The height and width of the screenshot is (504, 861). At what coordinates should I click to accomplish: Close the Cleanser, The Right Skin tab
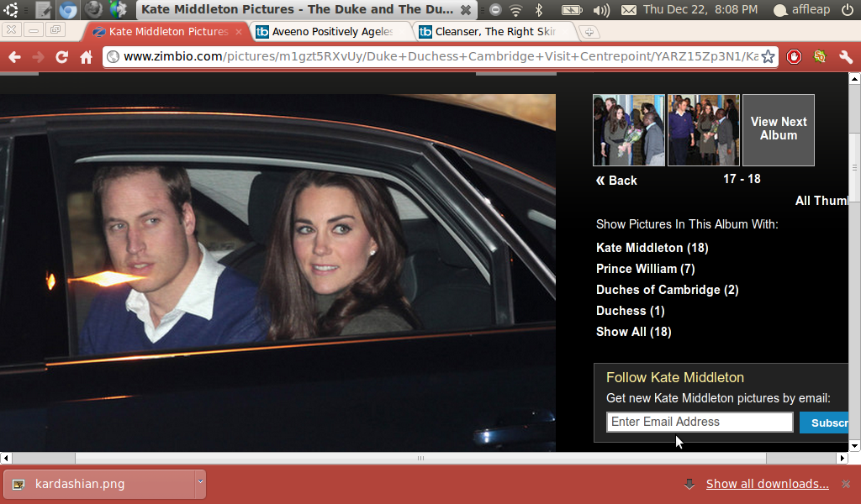567,32
